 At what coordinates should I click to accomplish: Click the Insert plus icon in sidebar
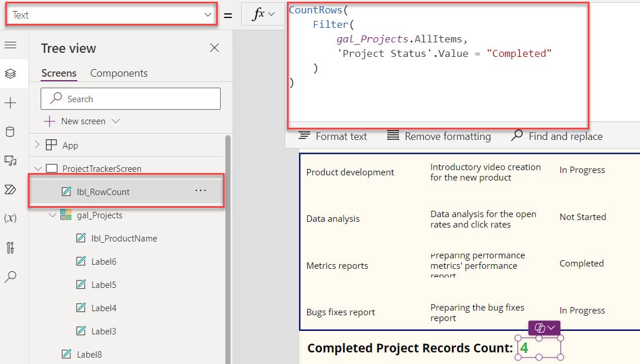(10, 102)
